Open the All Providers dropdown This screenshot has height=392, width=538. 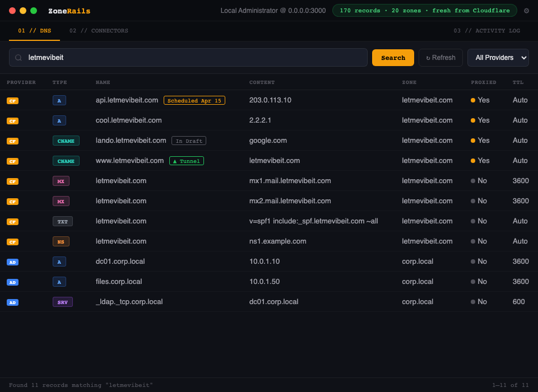[498, 58]
